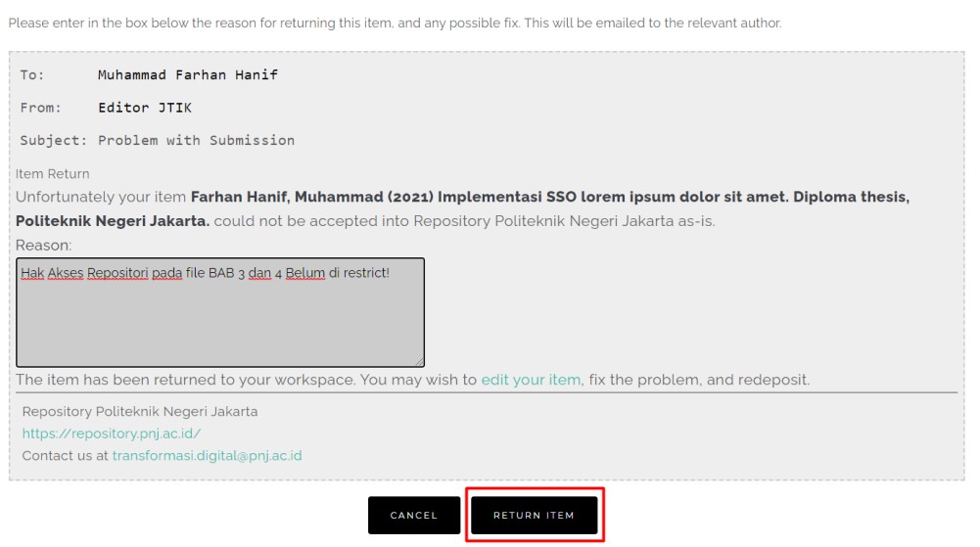980x547 pixels.
Task: Click the instruction text above the email box
Action: 395,23
